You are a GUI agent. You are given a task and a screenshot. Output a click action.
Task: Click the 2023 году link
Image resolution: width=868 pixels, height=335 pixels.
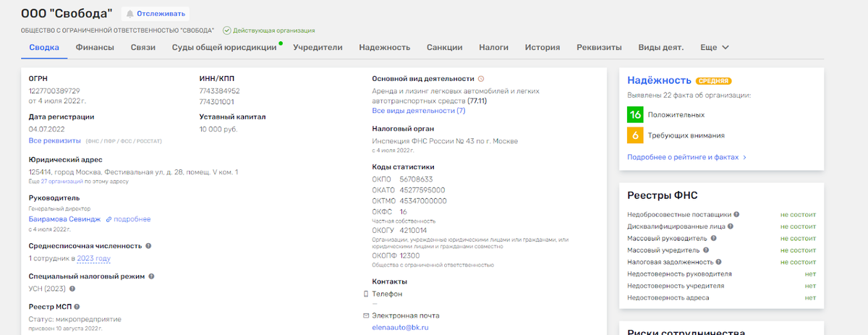coord(94,258)
